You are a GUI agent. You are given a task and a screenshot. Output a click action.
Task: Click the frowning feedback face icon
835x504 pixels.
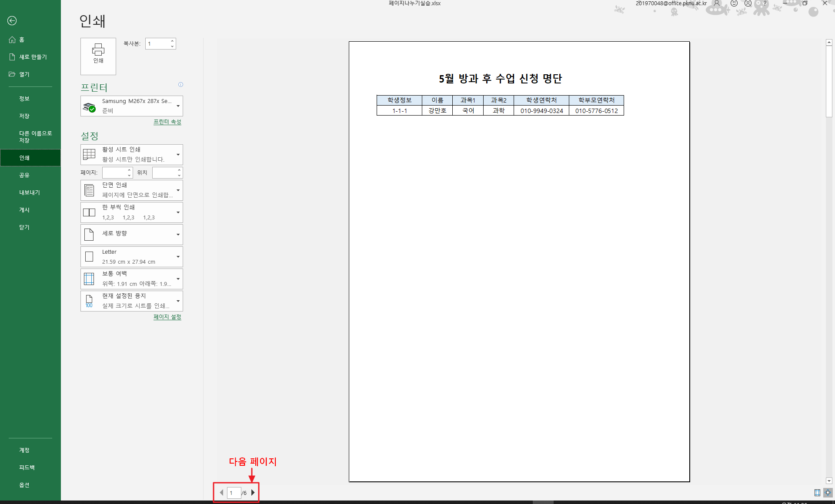click(748, 3)
